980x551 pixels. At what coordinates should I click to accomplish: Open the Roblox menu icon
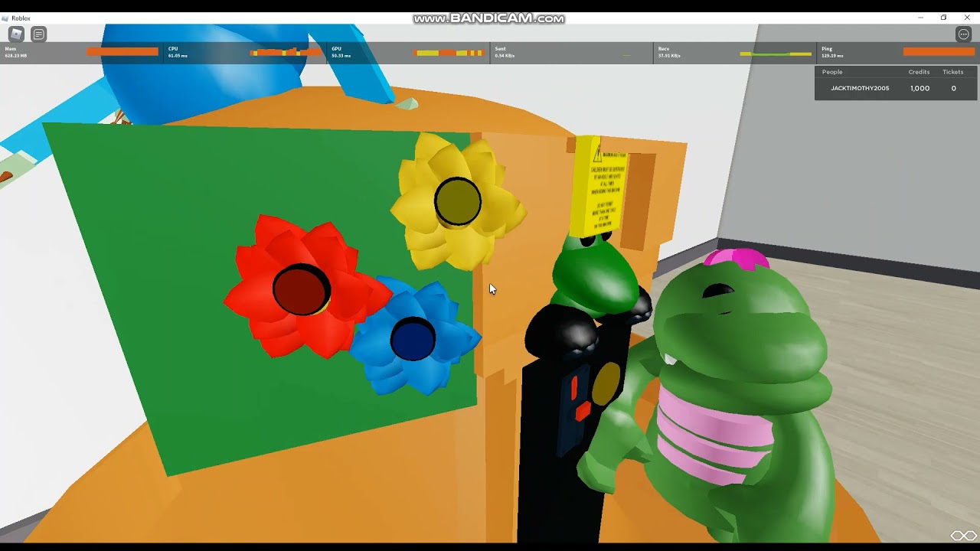(16, 34)
